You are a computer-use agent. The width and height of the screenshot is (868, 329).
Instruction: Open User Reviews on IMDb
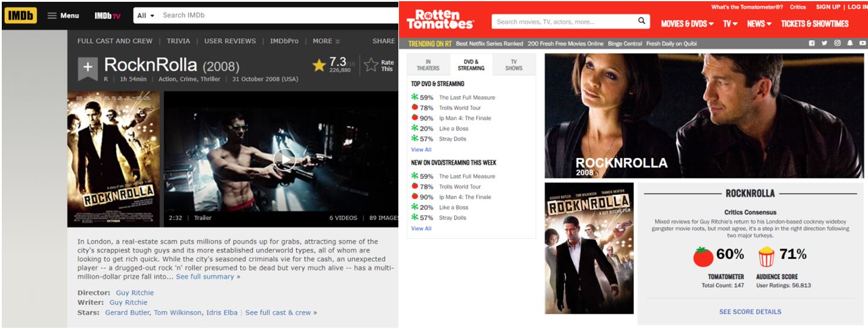point(230,41)
